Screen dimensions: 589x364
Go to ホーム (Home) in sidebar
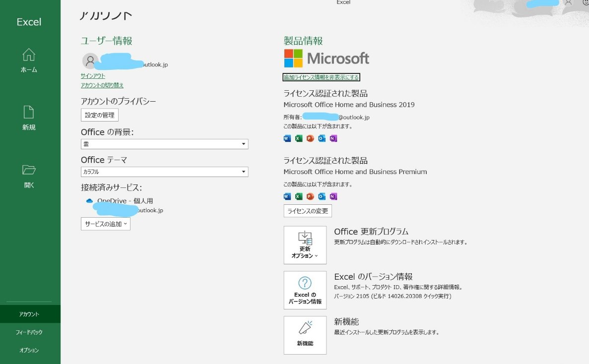tap(29, 61)
